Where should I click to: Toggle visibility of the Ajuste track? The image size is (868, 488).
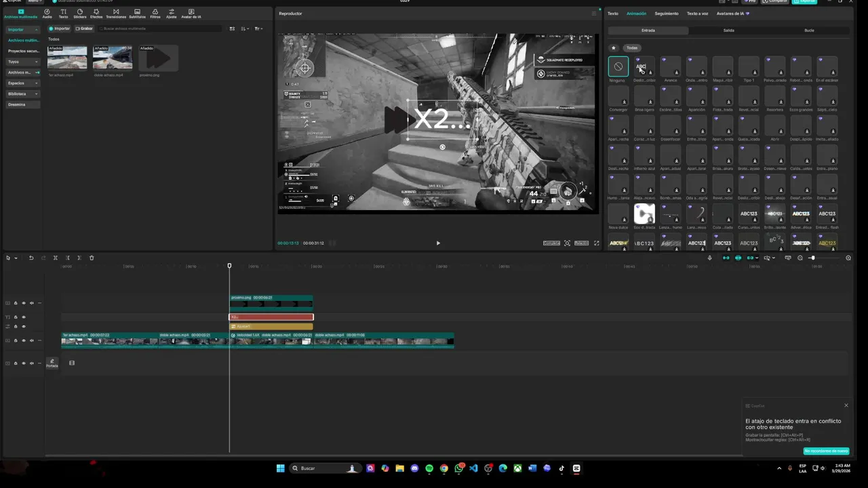(x=23, y=327)
